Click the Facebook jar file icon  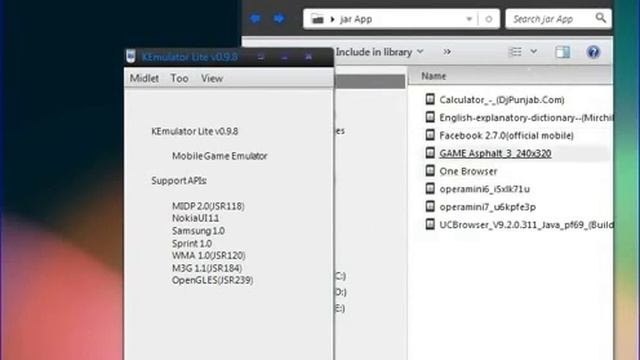[430, 135]
